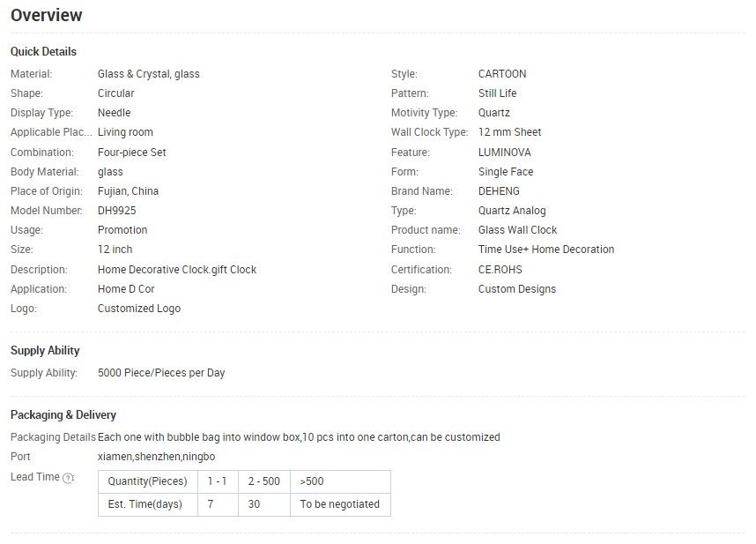
Task: Click the Feature value LUMINOVA
Action: [504, 153]
